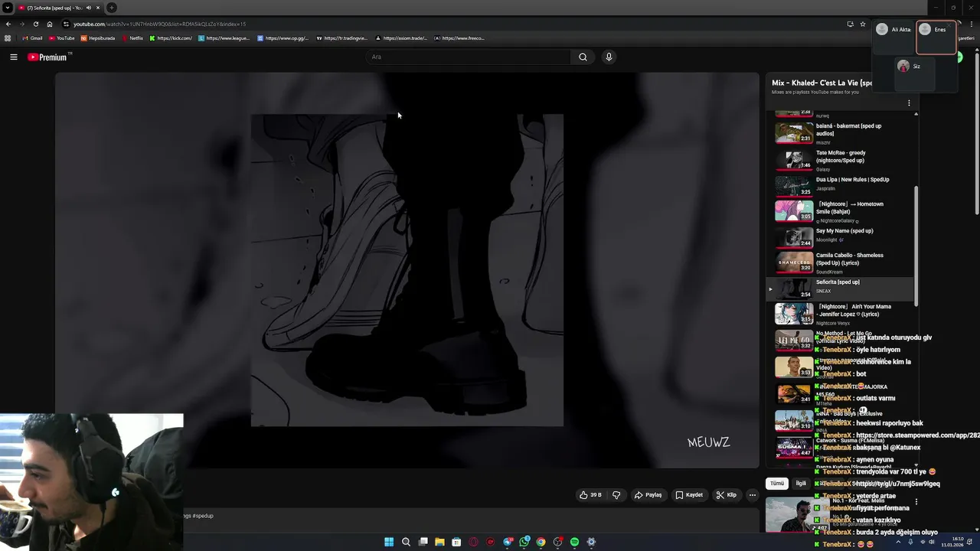The height and width of the screenshot is (551, 980).
Task: Dislike the video with thumbs-down
Action: pos(616,495)
